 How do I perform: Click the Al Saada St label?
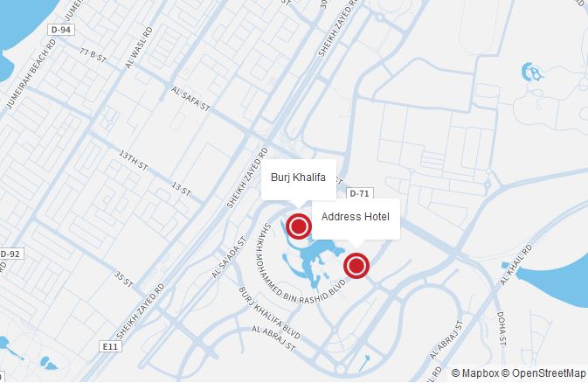click(x=229, y=258)
